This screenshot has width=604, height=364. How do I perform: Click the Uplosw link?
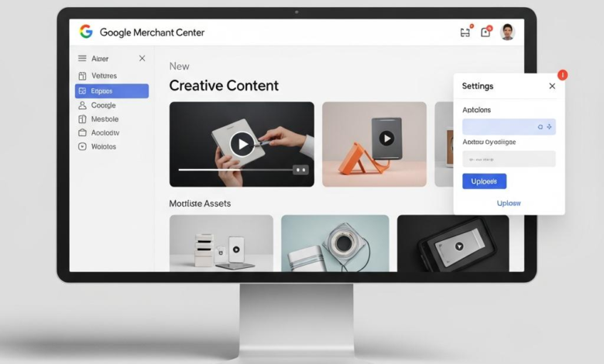click(509, 203)
